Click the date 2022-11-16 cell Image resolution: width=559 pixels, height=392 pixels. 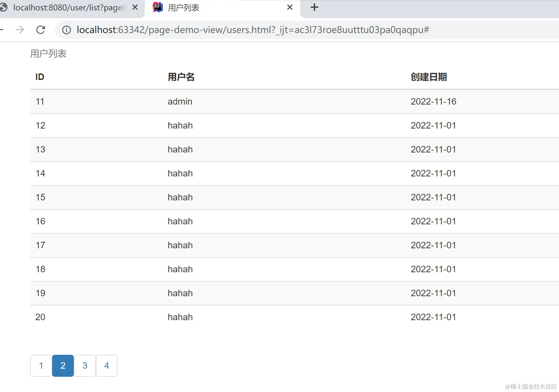point(433,102)
